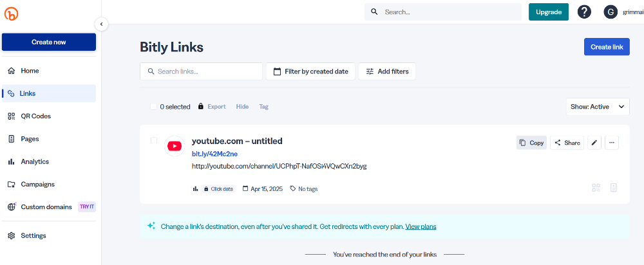
Task: Edit the link with the pencil icon
Action: [594, 143]
